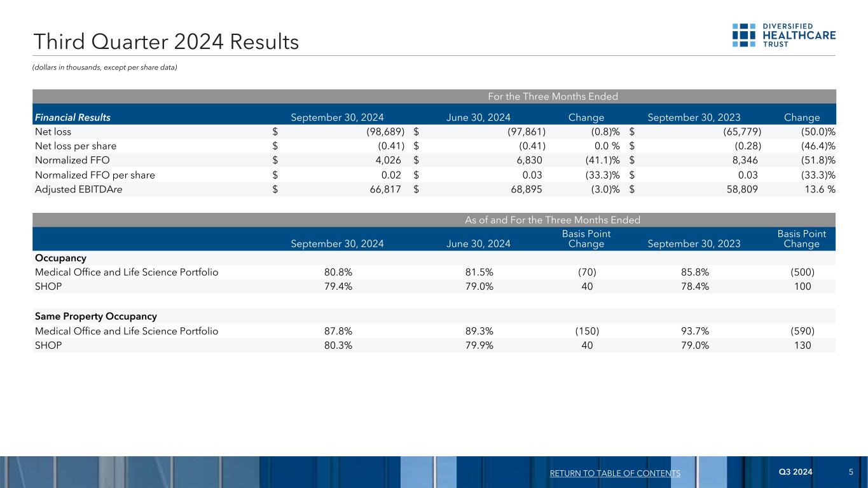This screenshot has height=488, width=868.
Task: Select the (590) basis point change value
Action: [802, 330]
